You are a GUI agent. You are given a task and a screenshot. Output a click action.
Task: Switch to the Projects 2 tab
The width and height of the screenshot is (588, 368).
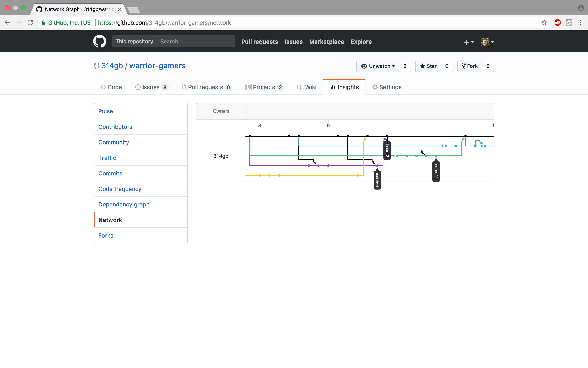click(x=264, y=87)
